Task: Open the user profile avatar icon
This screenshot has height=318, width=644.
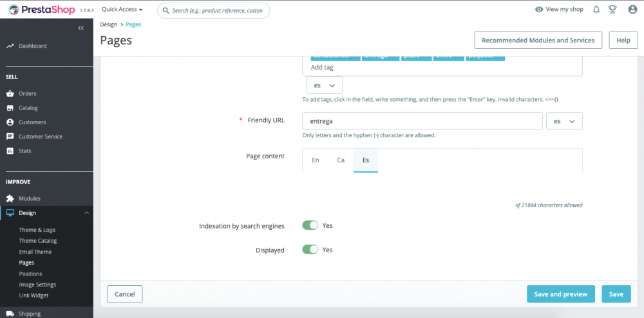Action: click(632, 10)
